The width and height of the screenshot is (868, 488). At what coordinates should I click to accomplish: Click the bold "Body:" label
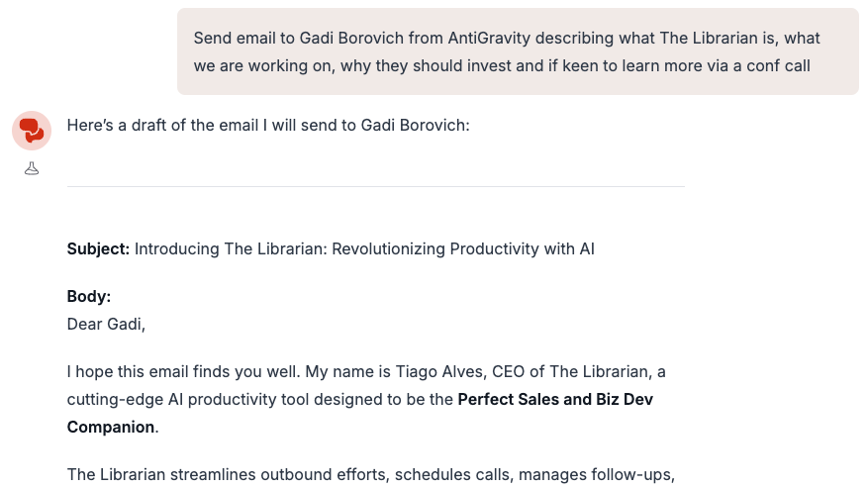click(x=89, y=296)
